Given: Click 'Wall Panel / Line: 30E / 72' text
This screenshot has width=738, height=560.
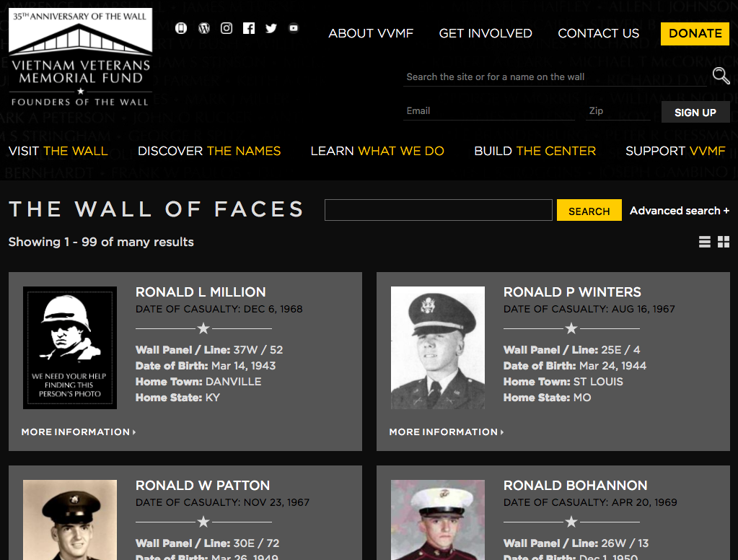Looking at the screenshot, I should (208, 544).
